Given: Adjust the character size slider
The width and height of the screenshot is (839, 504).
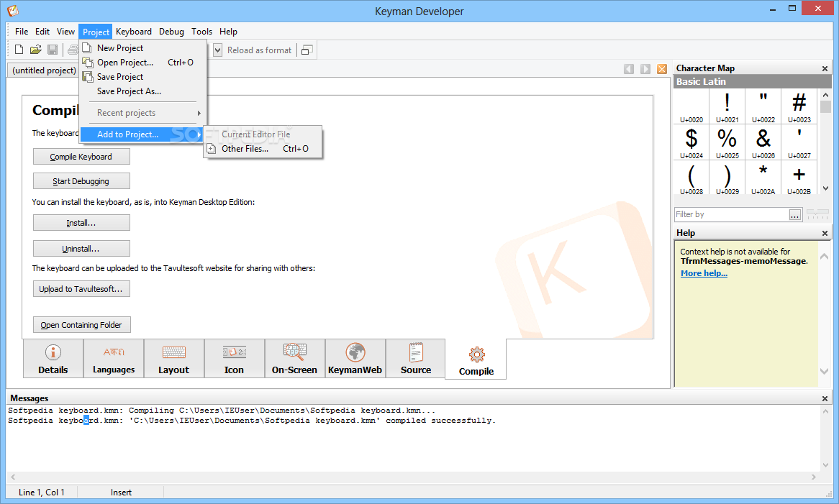Looking at the screenshot, I should pos(817,214).
